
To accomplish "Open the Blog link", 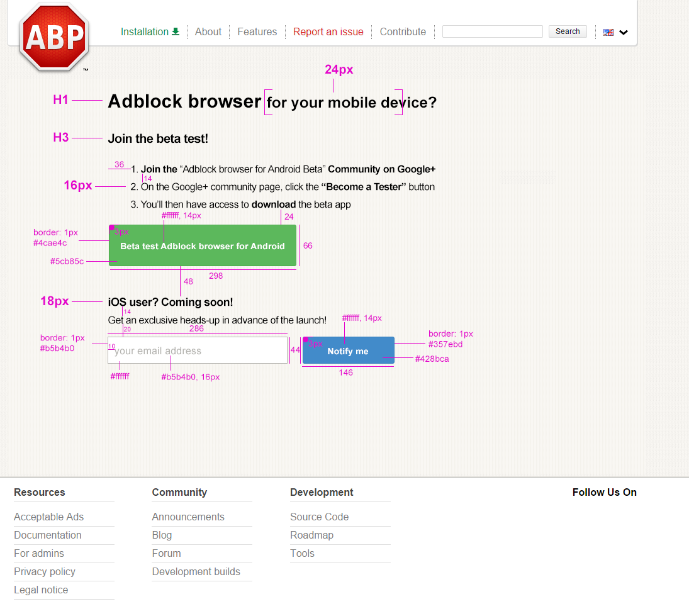I will click(162, 535).
